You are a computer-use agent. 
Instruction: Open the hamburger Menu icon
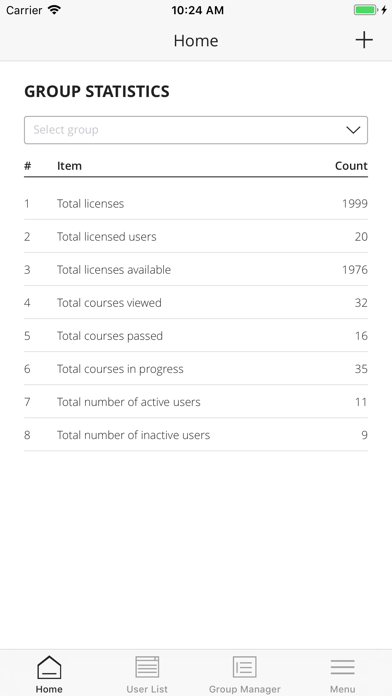coord(342,667)
